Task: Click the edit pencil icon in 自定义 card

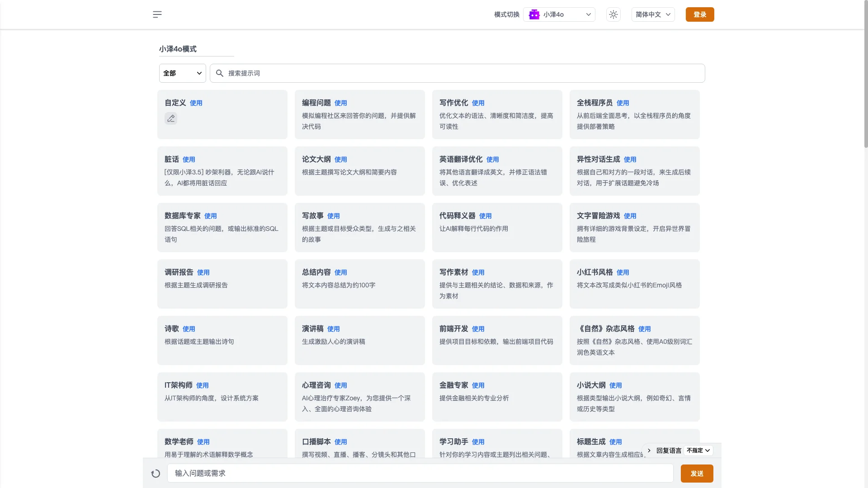Action: tap(171, 118)
